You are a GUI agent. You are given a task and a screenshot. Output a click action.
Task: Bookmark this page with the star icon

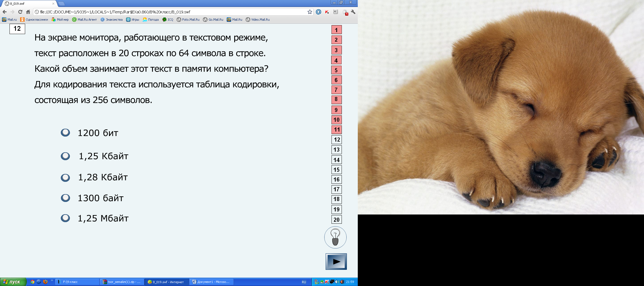[x=310, y=12]
